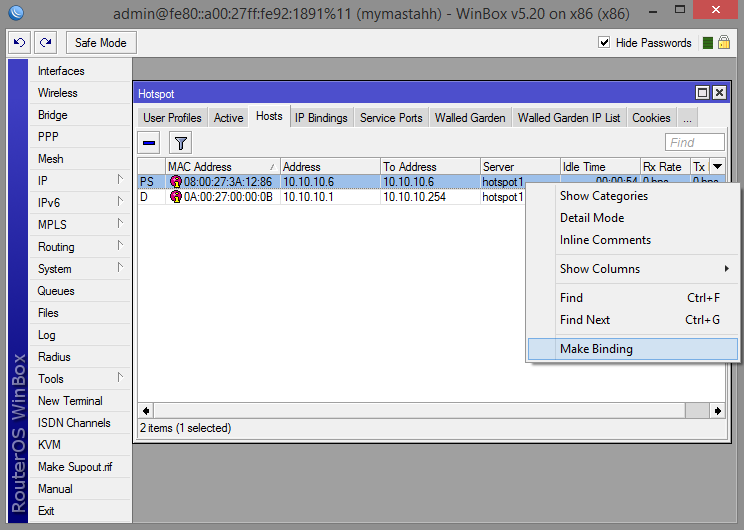Open Wireless from the sidebar
Image resolution: width=744 pixels, height=530 pixels.
80,93
